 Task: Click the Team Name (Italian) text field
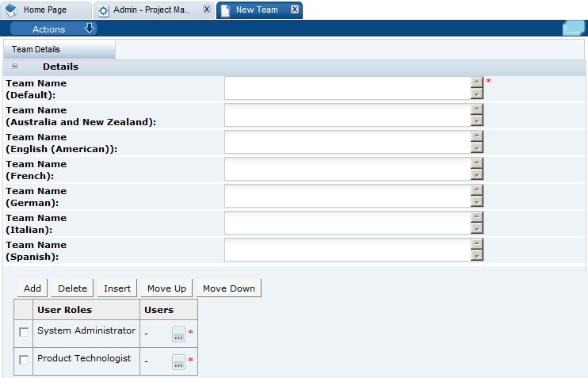pyautogui.click(x=348, y=223)
